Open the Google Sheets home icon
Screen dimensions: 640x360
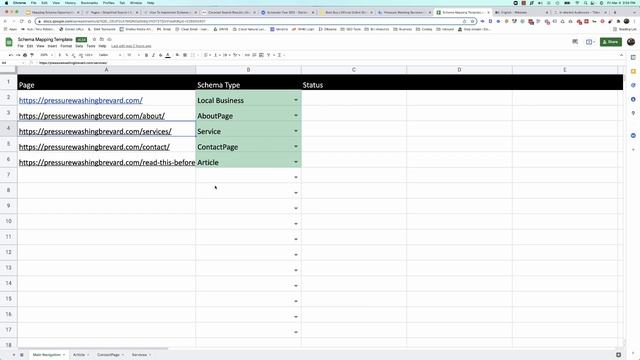[9, 42]
